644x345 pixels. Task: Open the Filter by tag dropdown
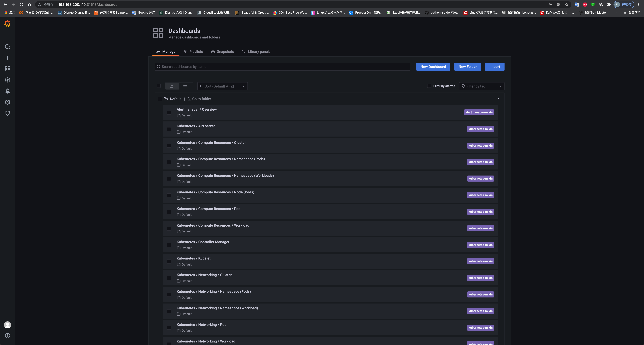[482, 86]
